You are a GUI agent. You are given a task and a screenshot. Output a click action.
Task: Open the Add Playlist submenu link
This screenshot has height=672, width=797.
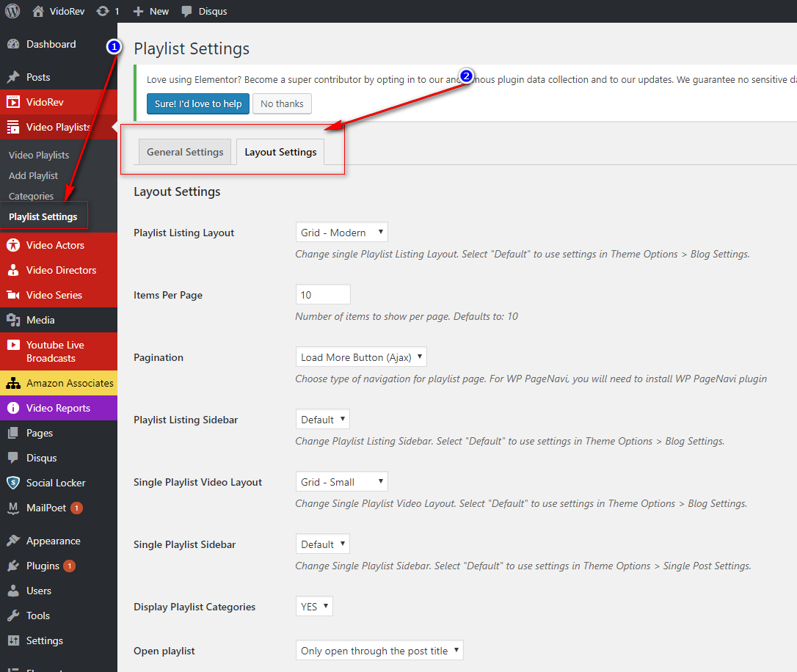pyautogui.click(x=34, y=175)
